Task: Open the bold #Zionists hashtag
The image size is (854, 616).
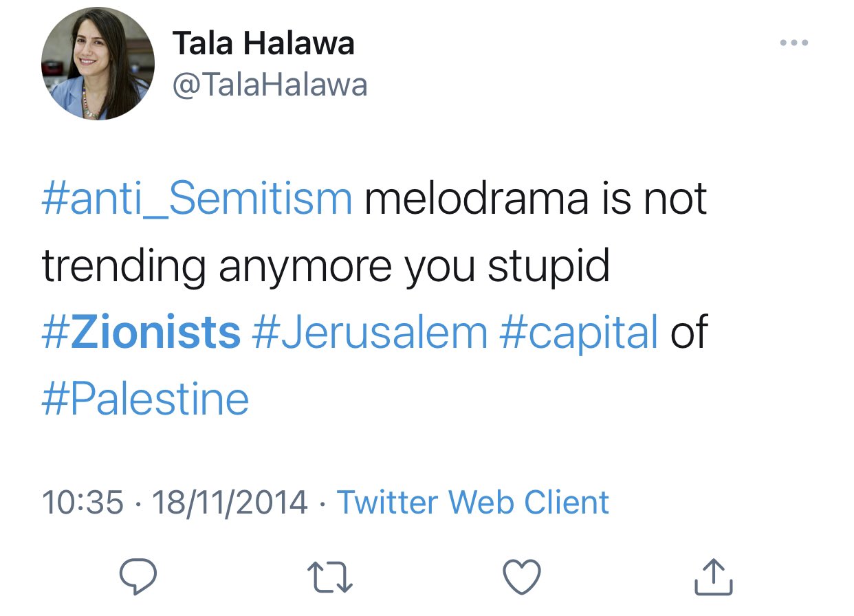Action: tap(141, 332)
